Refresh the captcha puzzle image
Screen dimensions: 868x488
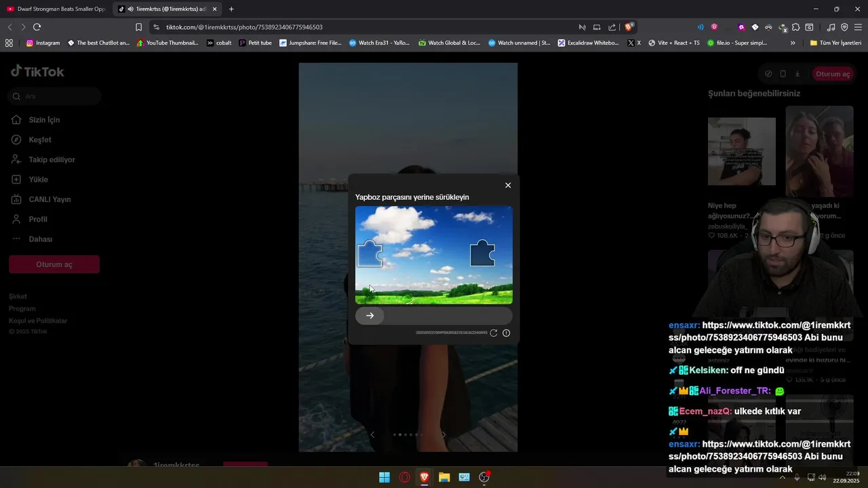pyautogui.click(x=494, y=333)
